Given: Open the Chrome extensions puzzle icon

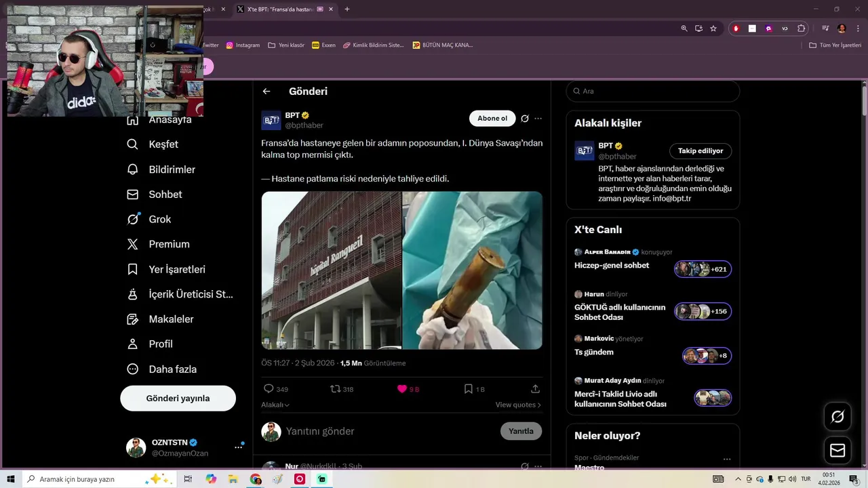Looking at the screenshot, I should pos(802,28).
